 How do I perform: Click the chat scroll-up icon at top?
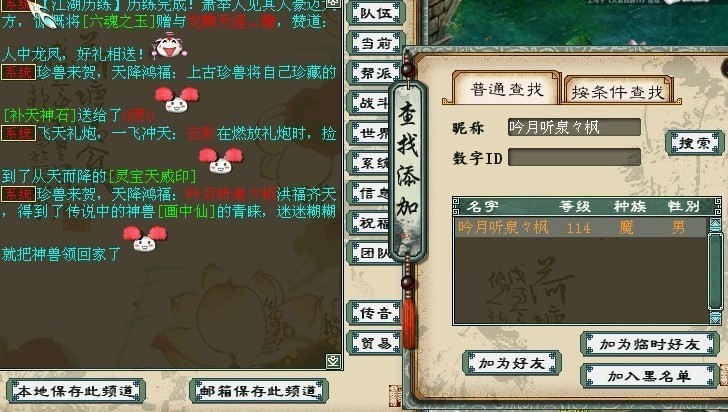click(x=334, y=3)
